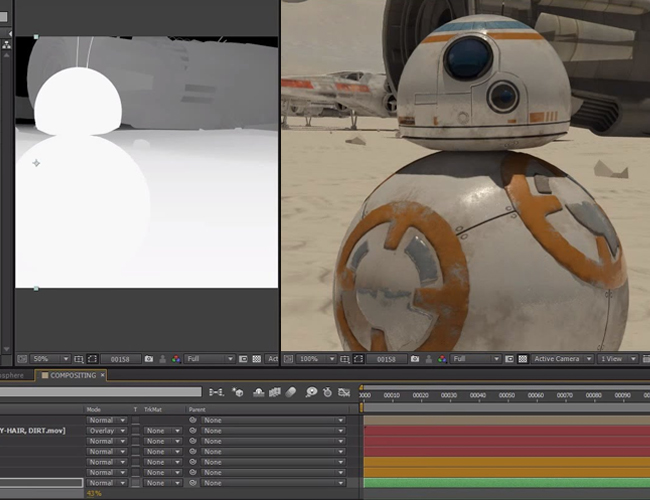650x500 pixels.
Task: Open first layer's Normal mode dropdown
Action: (107, 420)
